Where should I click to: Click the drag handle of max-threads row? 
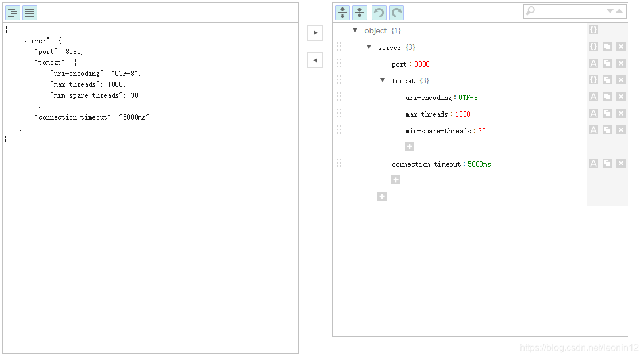(x=339, y=113)
